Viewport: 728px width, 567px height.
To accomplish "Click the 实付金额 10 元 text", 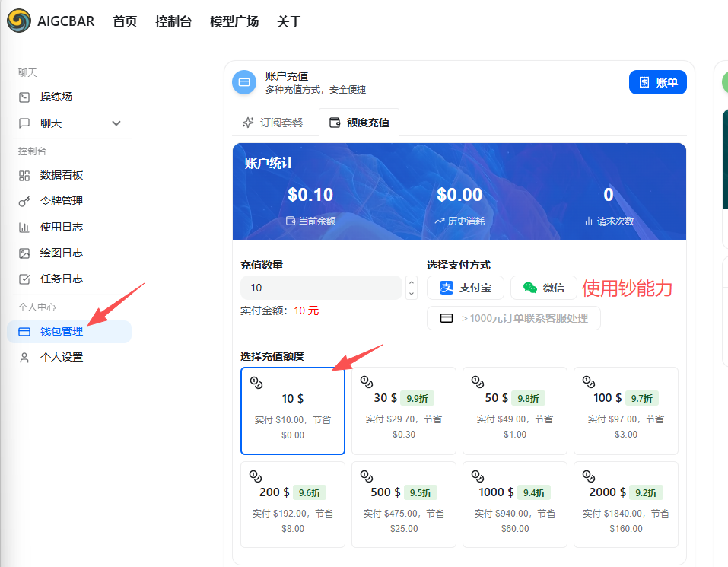I will click(279, 311).
